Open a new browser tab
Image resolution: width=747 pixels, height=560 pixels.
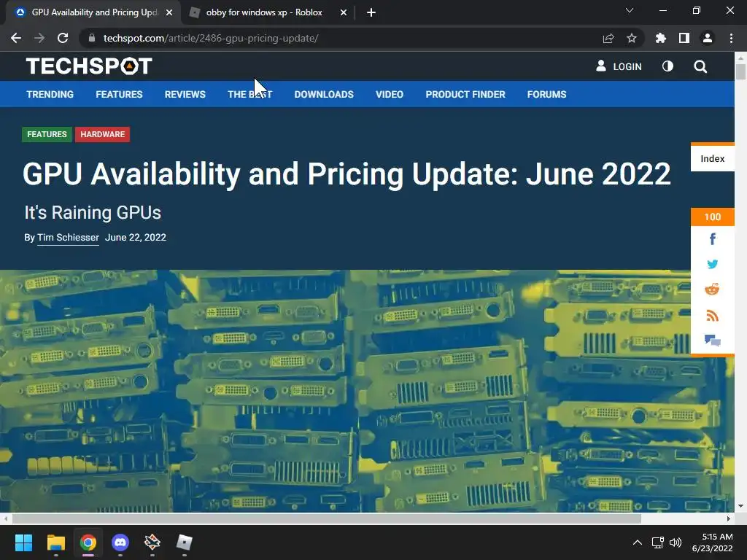(371, 12)
